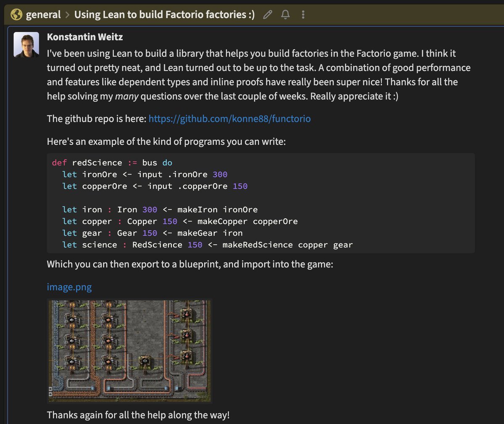
Task: Open the image.png attachment link
Action: click(69, 287)
